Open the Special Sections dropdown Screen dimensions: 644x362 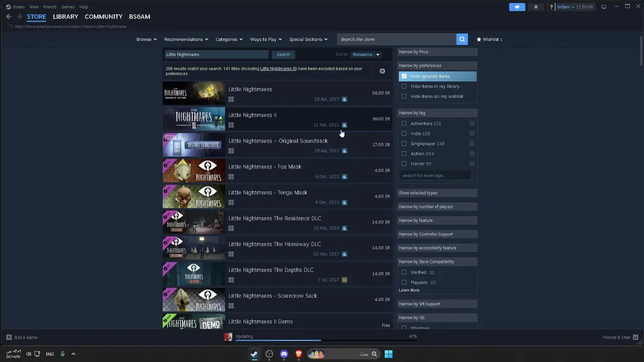pyautogui.click(x=308, y=39)
